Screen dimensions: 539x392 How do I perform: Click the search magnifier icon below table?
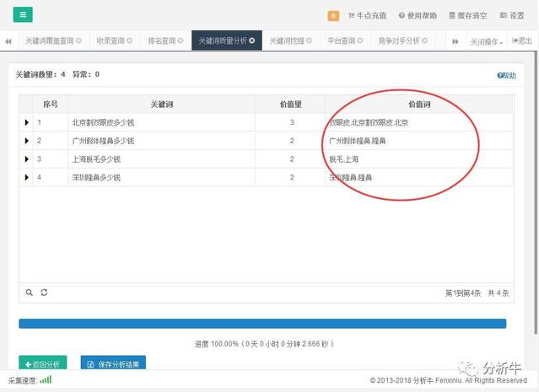click(29, 293)
